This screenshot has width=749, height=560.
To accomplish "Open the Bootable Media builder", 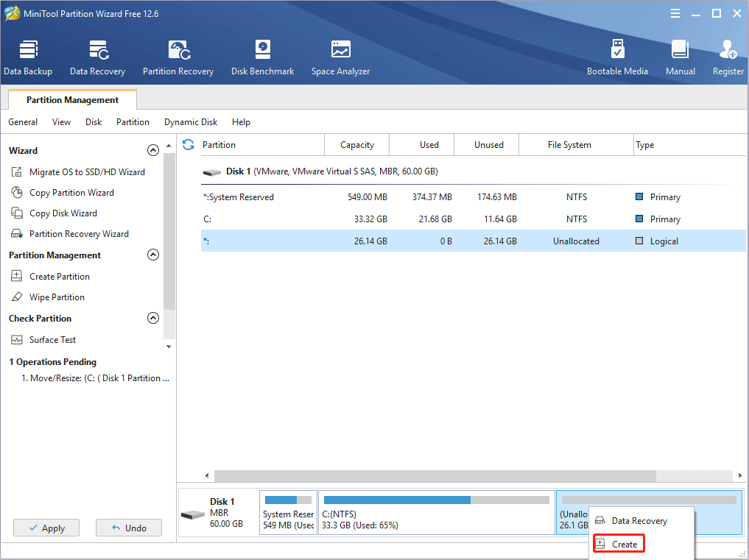I will 617,58.
